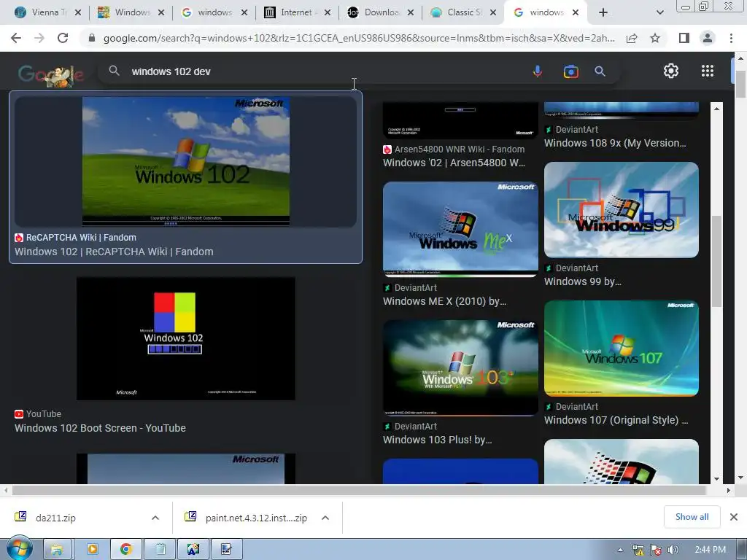Click the Chrome taskbar icon

pyautogui.click(x=125, y=550)
